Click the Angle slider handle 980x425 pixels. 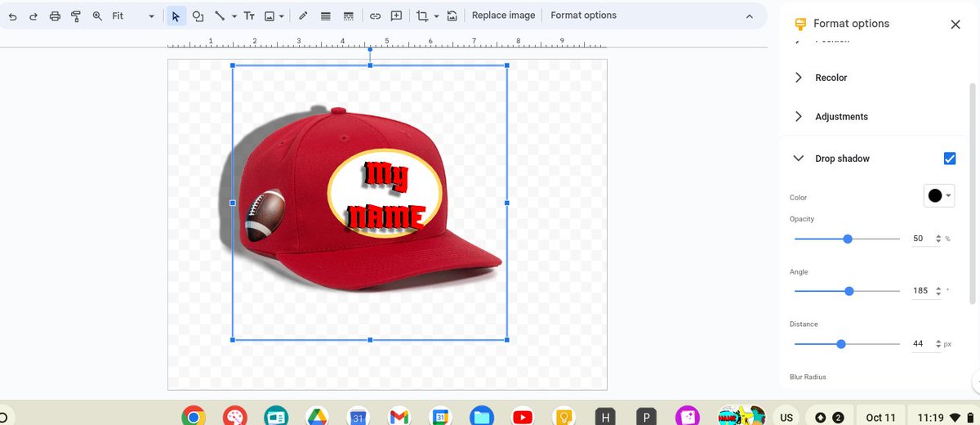click(x=849, y=291)
